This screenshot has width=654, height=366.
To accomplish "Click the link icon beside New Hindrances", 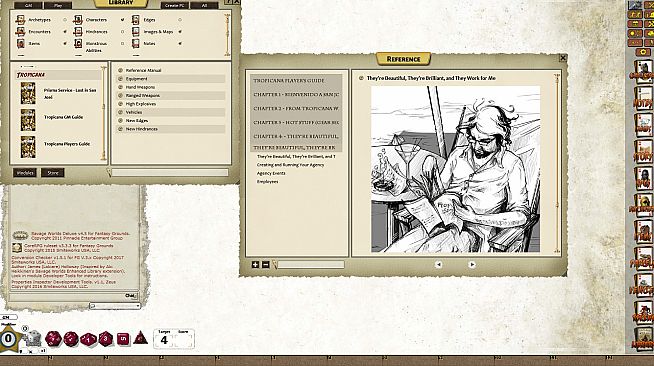I will point(121,129).
